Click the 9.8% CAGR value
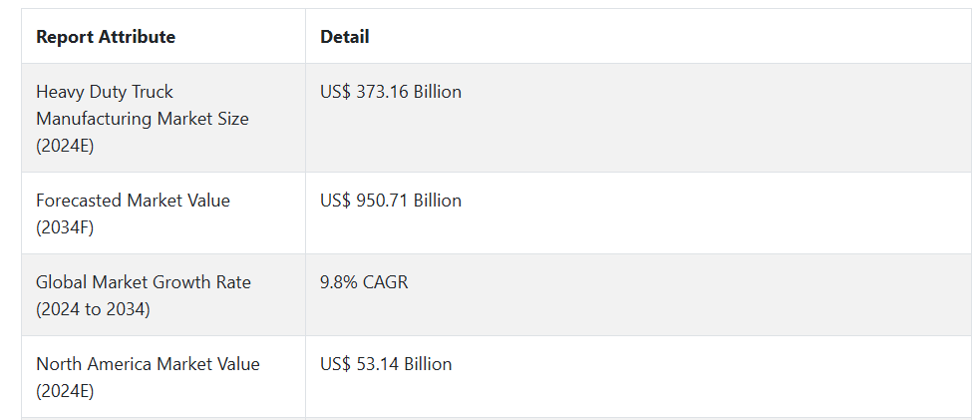Screen dimensions: 980x420 point(364,282)
